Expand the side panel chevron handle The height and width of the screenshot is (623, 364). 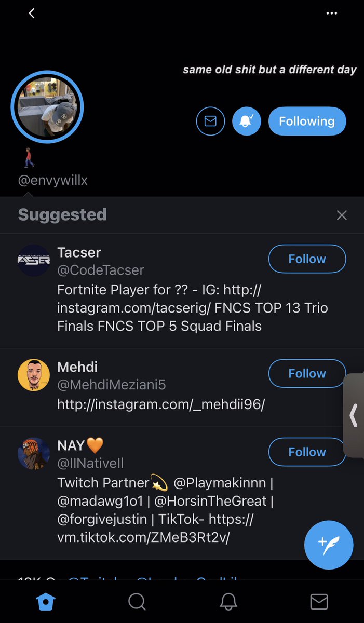[x=354, y=415]
